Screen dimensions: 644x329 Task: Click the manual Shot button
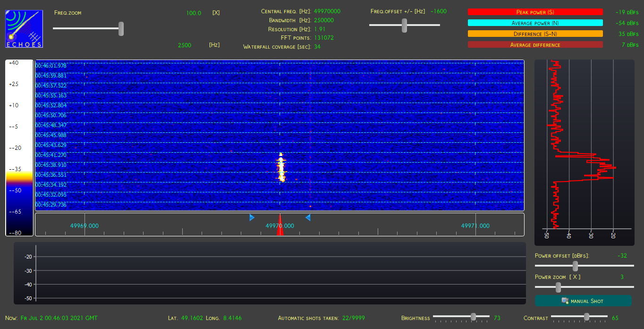[583, 301]
